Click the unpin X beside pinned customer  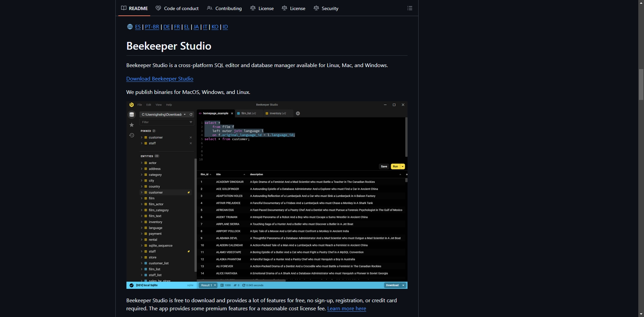tap(191, 138)
